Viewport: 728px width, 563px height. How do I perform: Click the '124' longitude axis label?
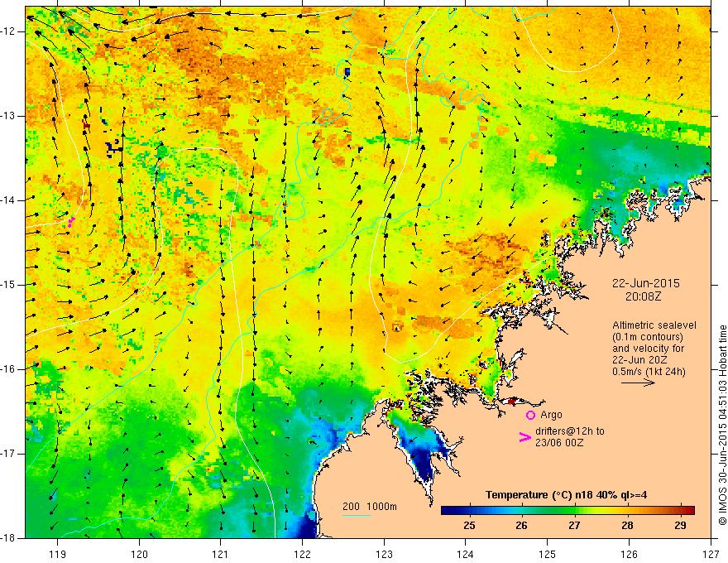(x=466, y=554)
